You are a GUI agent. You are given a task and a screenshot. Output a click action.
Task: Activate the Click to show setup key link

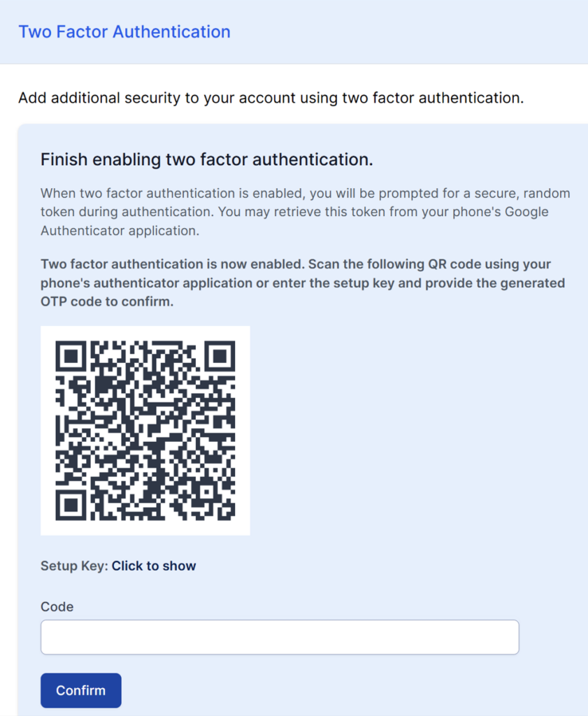click(154, 566)
